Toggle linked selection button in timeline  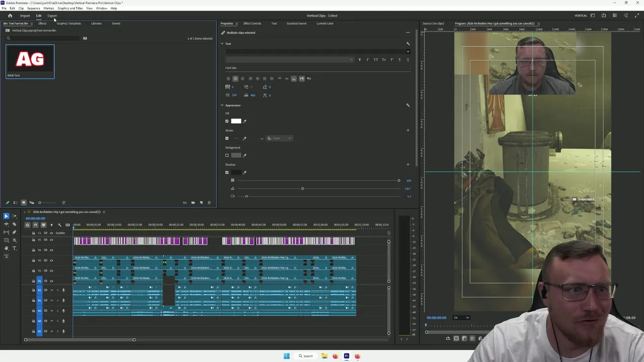43,225
